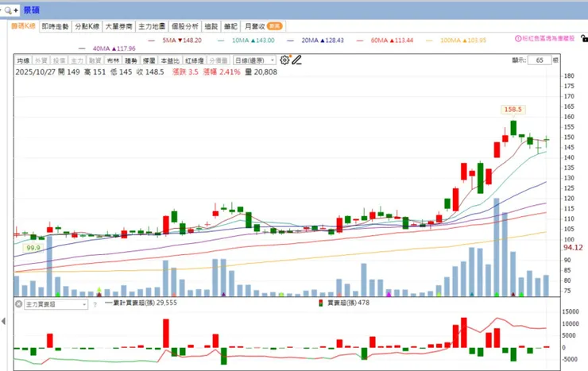Switch to 大量券商 tab

point(119,26)
